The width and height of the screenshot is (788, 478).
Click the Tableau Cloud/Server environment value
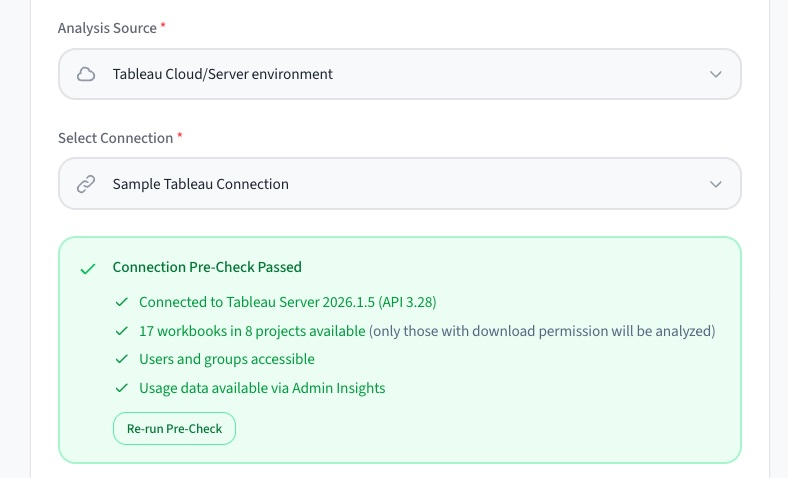tap(223, 74)
